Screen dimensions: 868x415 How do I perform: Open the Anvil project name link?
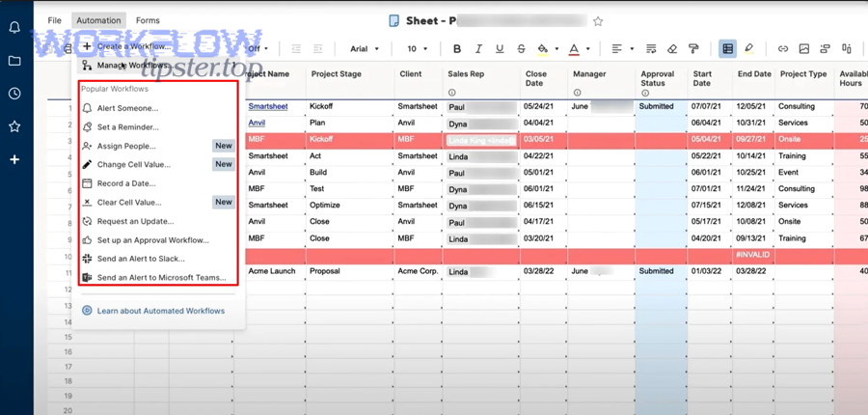257,123
